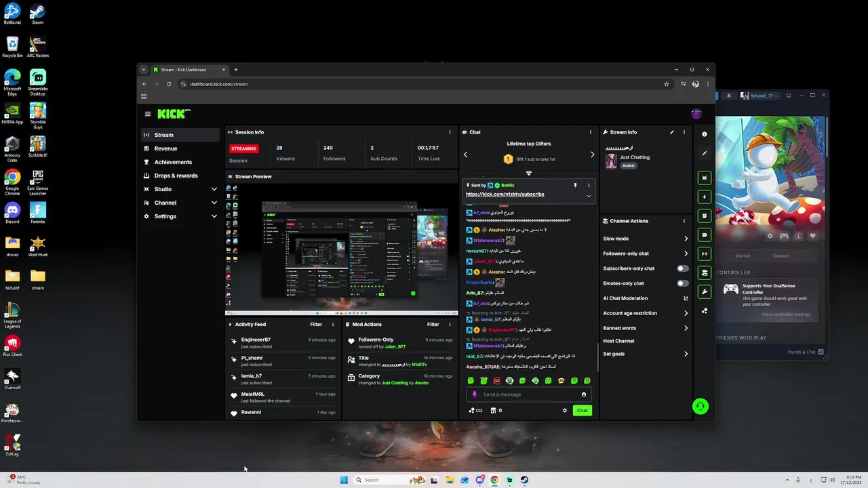The height and width of the screenshot is (488, 868).
Task: Unpin the pinned BotRix message
Action: tap(576, 185)
